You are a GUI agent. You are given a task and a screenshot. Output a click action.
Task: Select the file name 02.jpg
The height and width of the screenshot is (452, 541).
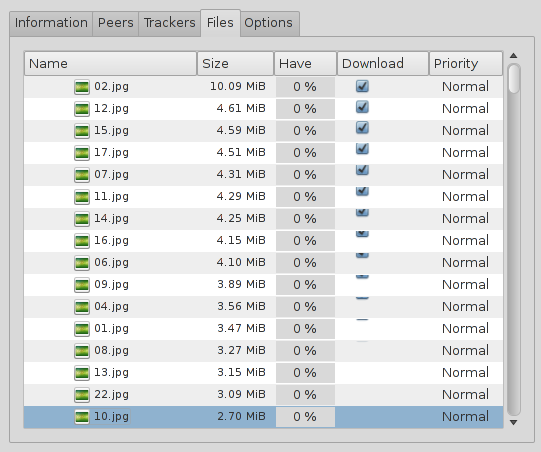111,87
